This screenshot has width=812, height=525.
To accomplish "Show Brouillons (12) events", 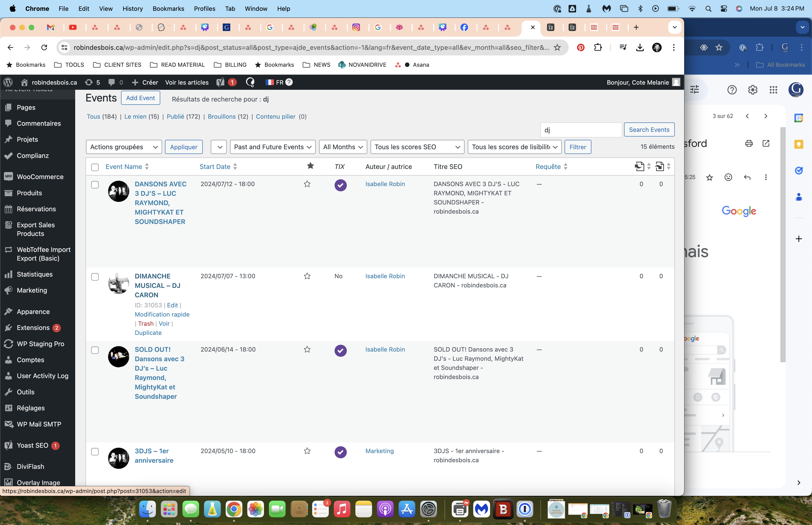I will tap(228, 117).
